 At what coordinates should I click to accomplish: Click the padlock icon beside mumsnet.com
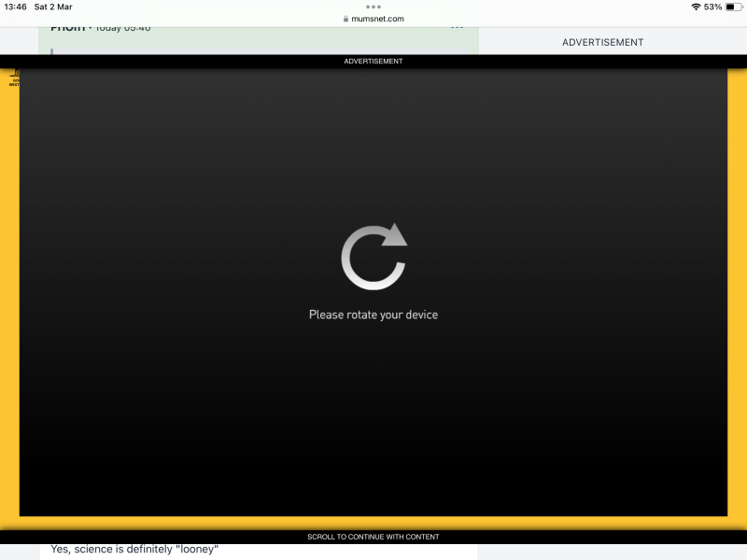[x=346, y=17]
